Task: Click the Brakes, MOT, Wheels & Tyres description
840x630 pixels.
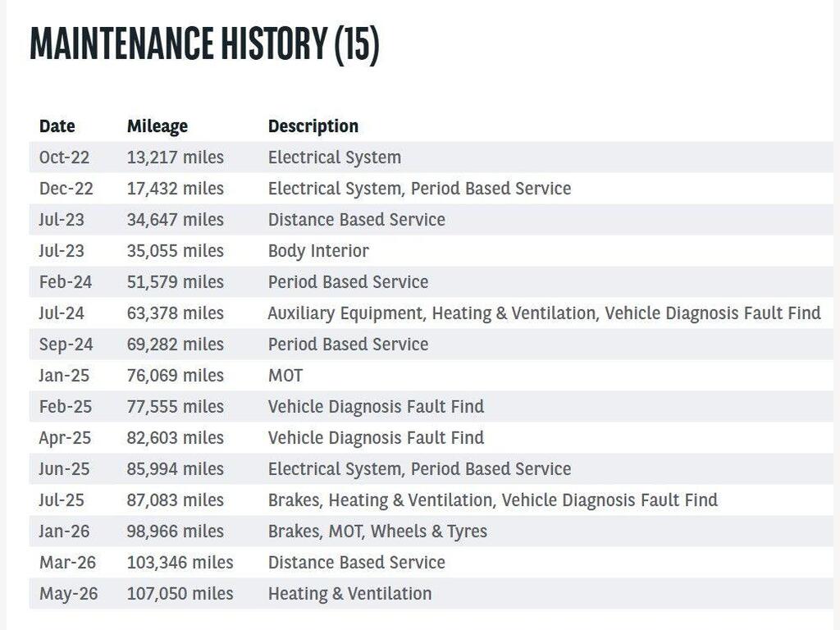Action: [377, 532]
